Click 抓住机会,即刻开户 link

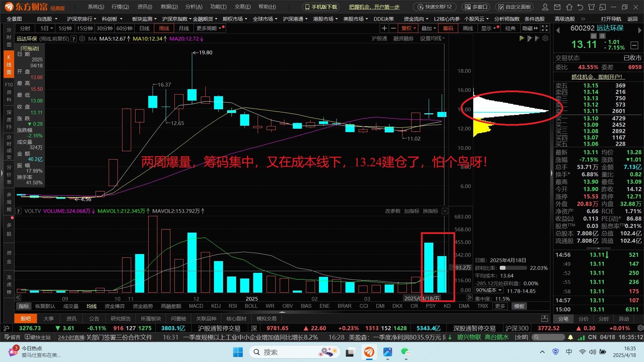pos(597,77)
